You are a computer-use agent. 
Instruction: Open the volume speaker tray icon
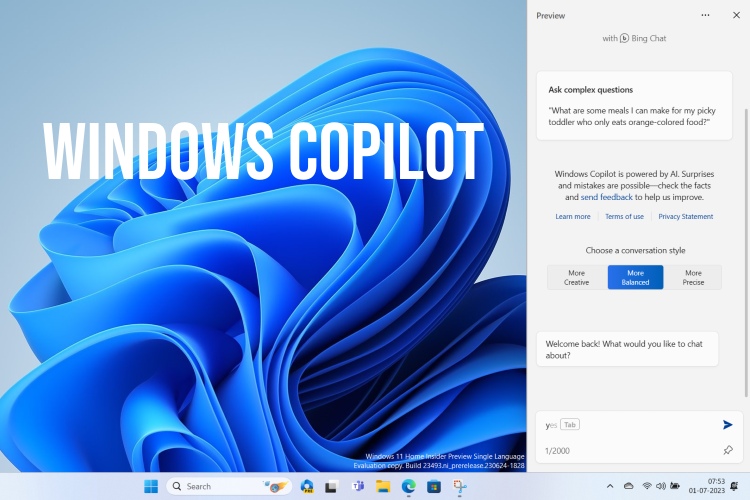(661, 486)
